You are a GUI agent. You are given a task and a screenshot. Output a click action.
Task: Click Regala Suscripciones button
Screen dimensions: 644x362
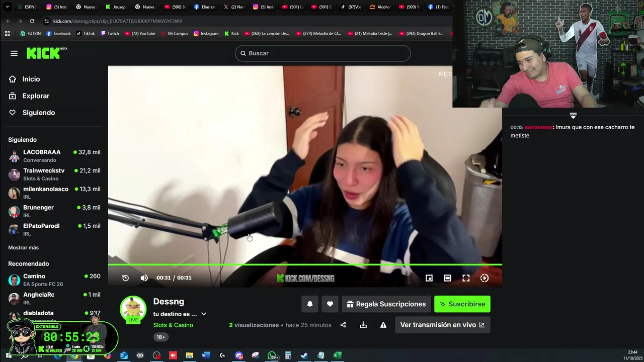(x=386, y=304)
